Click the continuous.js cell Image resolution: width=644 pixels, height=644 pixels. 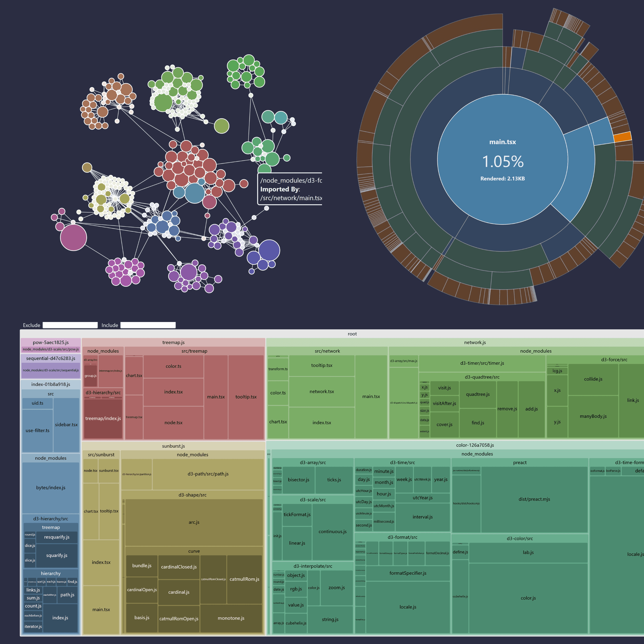click(x=332, y=532)
